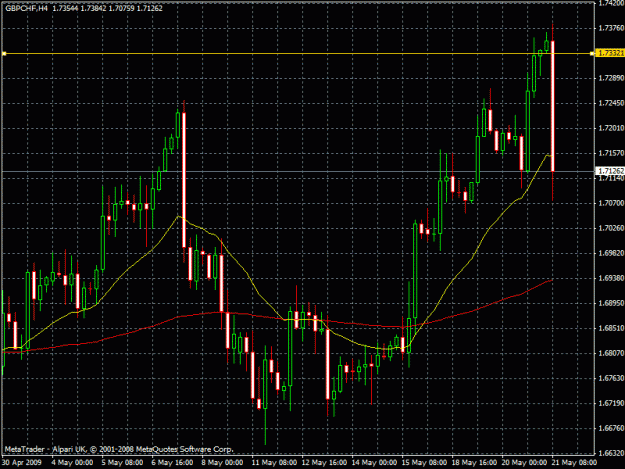The width and height of the screenshot is (625, 469).
Task: Click time axis label 12 May 16:00
Action: pos(324,463)
